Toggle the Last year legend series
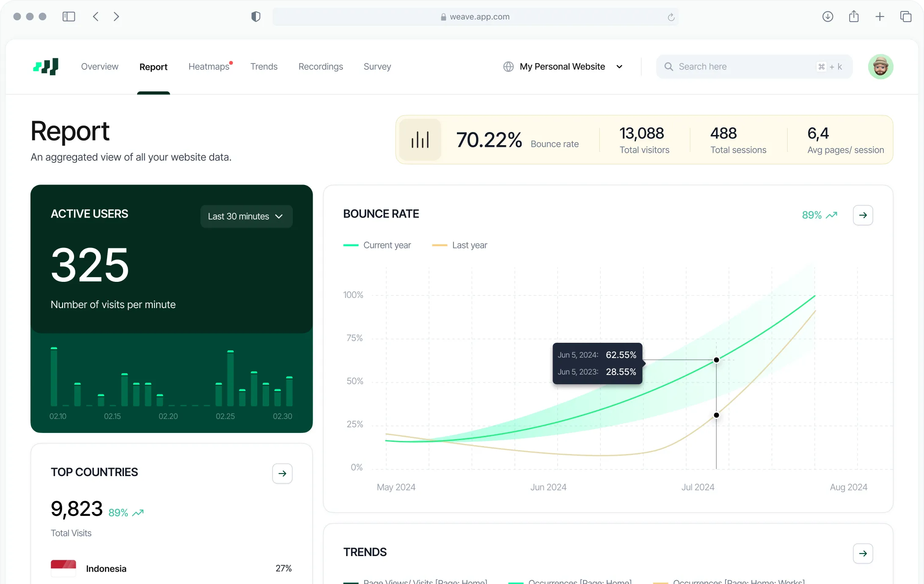The width and height of the screenshot is (924, 584). 460,245
